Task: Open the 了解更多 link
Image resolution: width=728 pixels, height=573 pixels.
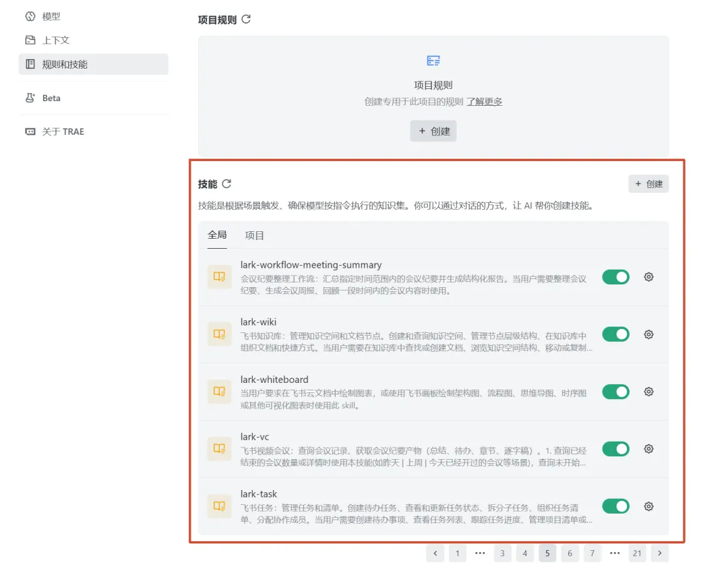Action: coord(484,102)
